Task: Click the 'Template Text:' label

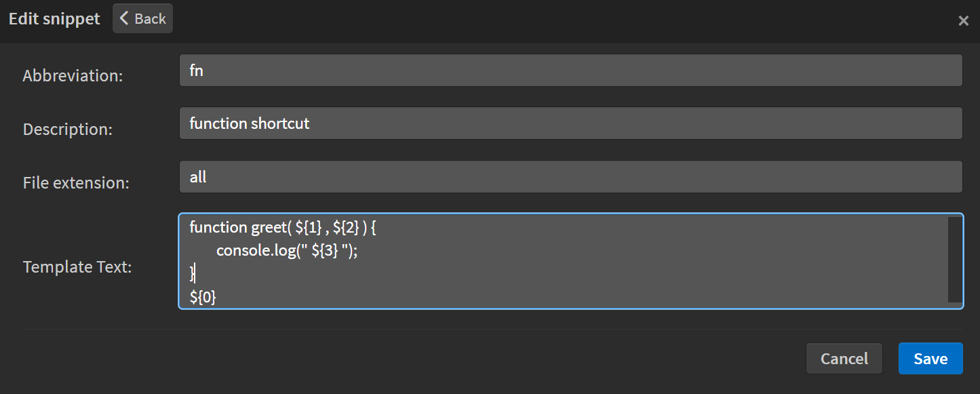Action: pyautogui.click(x=77, y=267)
